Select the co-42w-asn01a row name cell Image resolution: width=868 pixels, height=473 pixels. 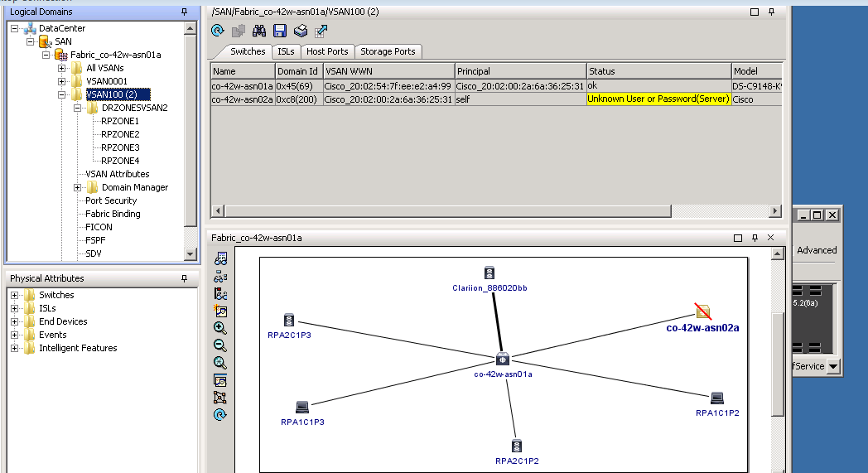(243, 86)
